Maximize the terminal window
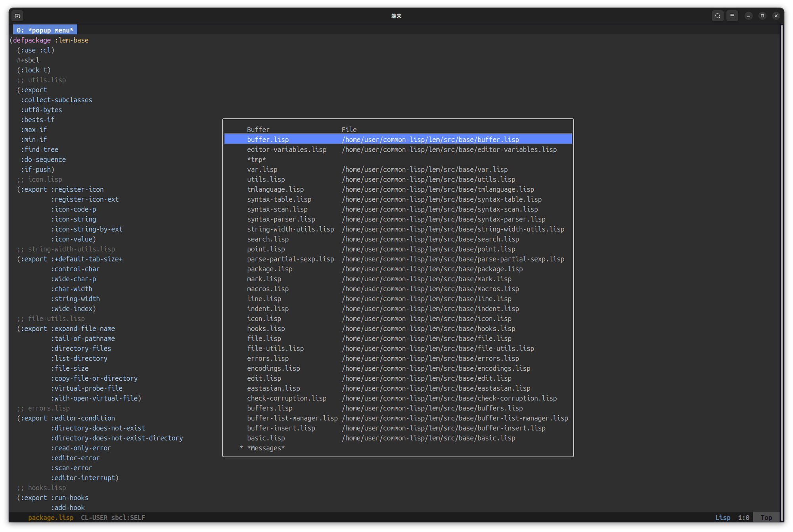793x532 pixels. [x=762, y=16]
